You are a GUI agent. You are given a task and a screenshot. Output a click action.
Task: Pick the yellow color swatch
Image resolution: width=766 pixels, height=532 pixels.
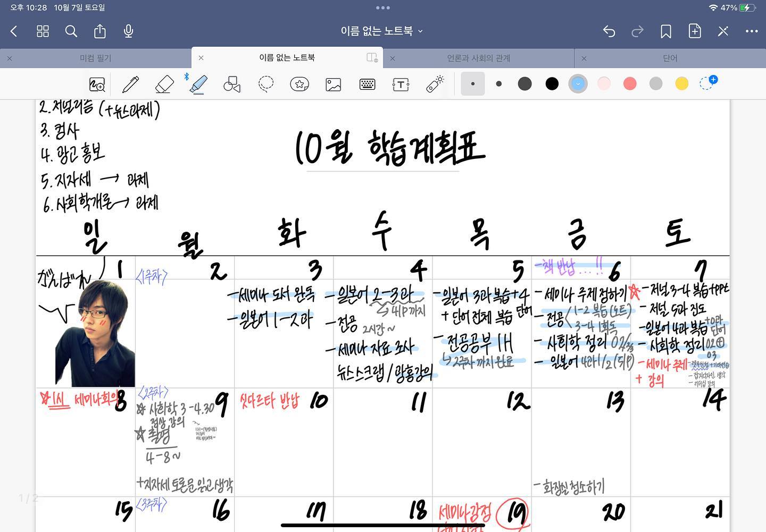tap(681, 83)
